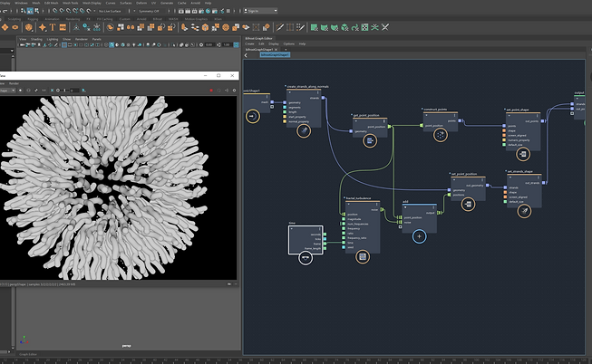592x364 pixels.
Task: Open the Lighting menu in viewport panel
Action: pos(52,39)
